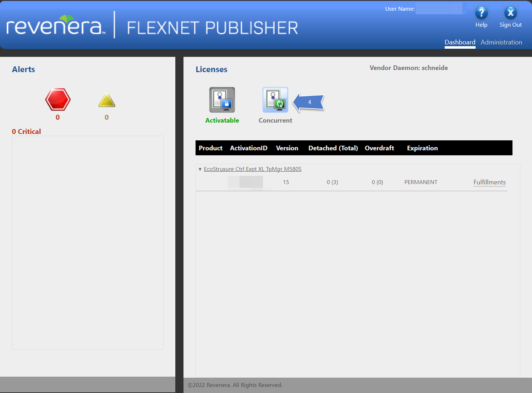Click the Sign Out text link
The height and width of the screenshot is (393, 532).
511,25
